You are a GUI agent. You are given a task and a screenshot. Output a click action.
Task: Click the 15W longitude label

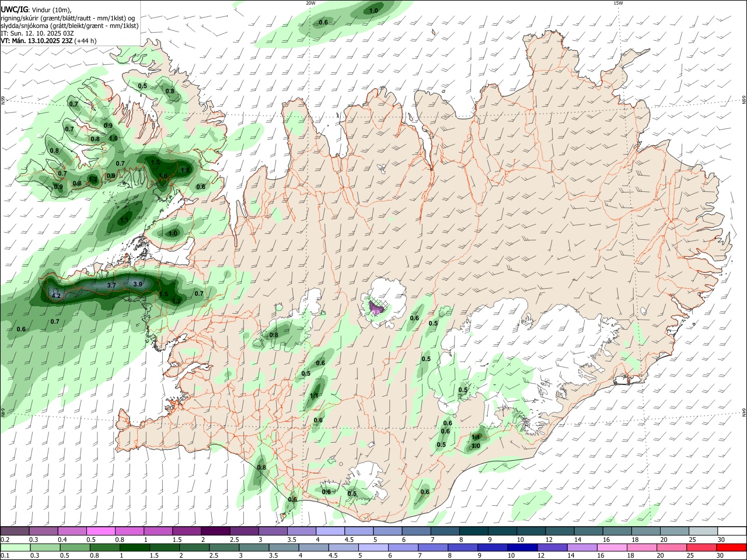(618, 3)
